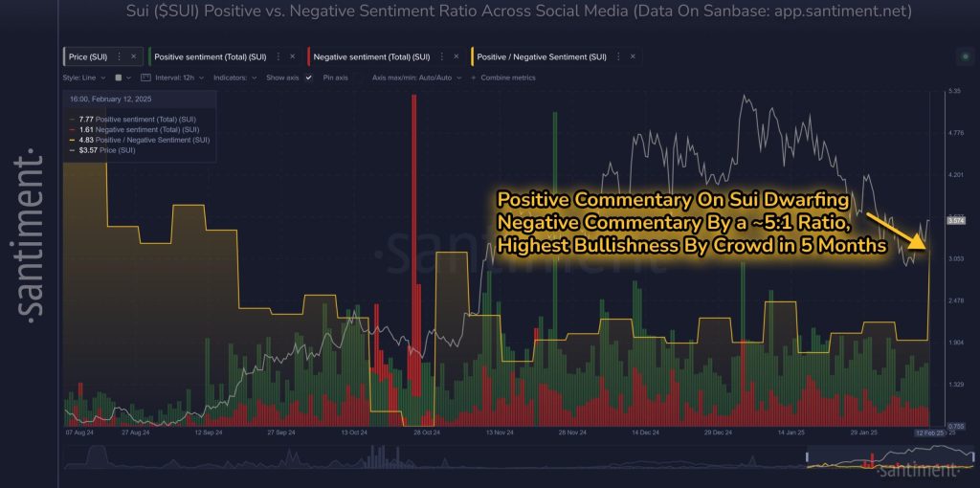Image resolution: width=980 pixels, height=488 pixels.
Task: Click the '28 Oct 24' axis date label
Action: point(427,433)
